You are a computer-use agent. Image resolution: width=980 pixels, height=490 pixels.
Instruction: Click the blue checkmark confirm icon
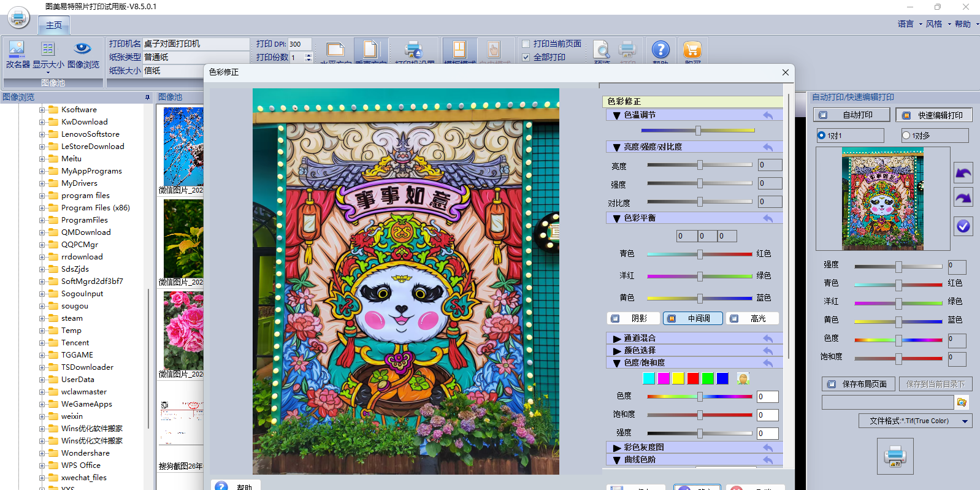pos(963,226)
